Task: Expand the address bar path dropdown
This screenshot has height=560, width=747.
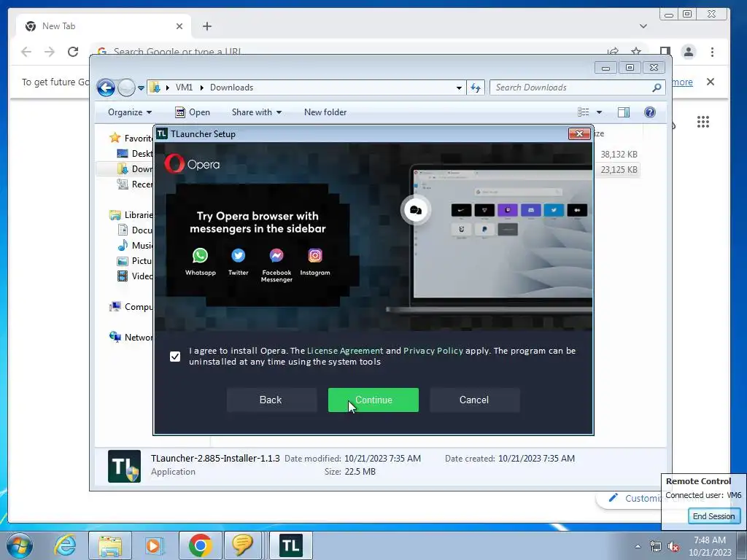Action: coord(459,88)
